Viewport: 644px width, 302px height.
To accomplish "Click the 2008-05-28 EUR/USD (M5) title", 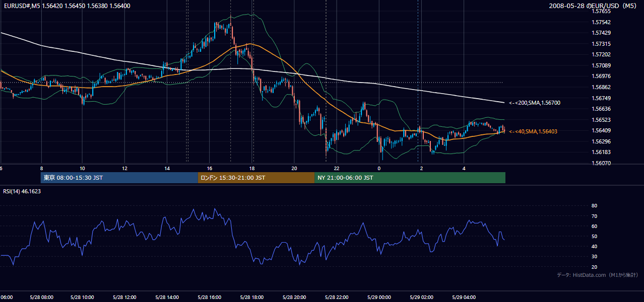I will point(594,6).
